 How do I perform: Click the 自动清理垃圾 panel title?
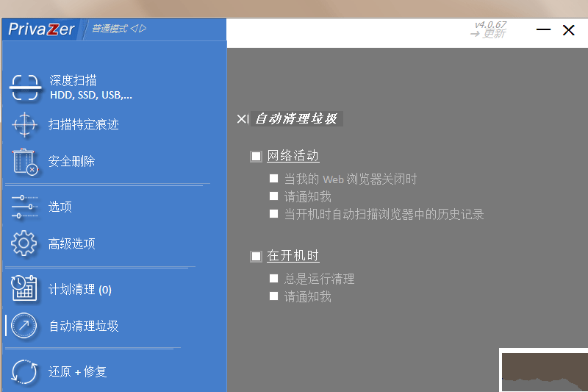pos(296,119)
